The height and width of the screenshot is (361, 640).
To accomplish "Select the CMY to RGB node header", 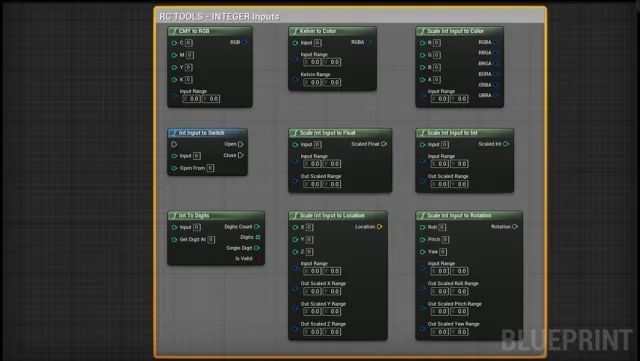I will tap(210, 31).
